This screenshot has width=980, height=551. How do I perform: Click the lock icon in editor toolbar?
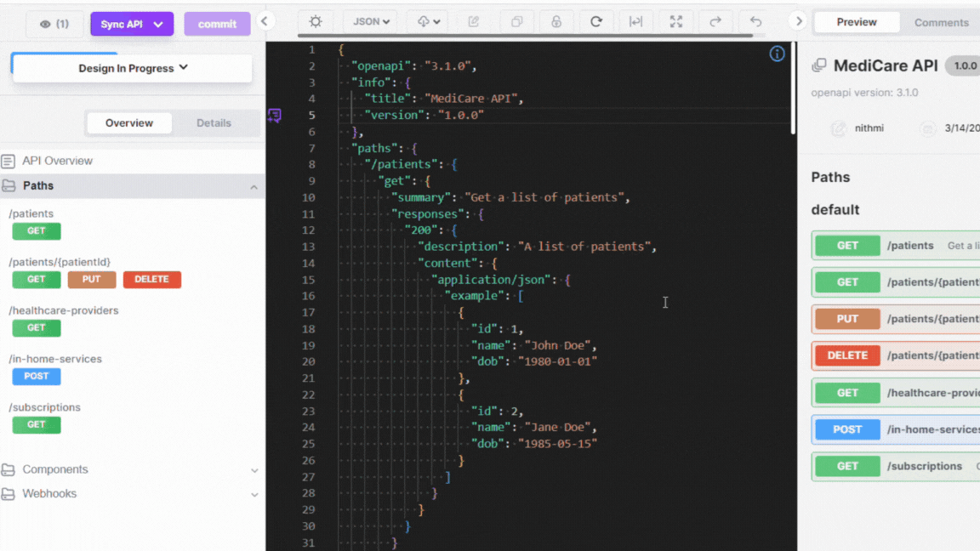pos(556,22)
